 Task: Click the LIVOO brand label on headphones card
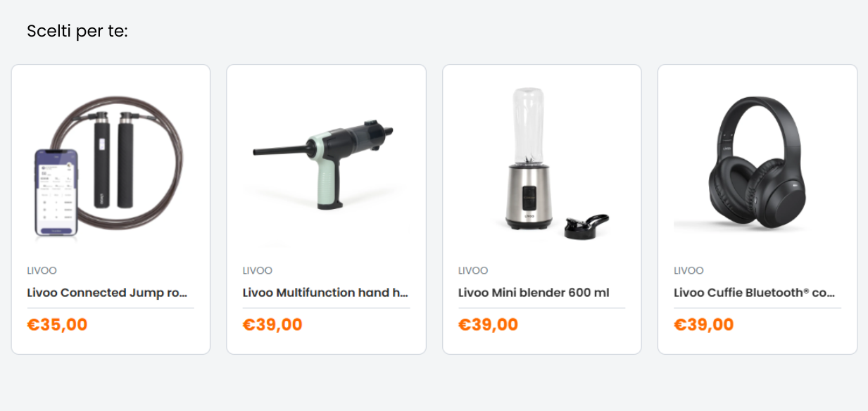coord(688,270)
